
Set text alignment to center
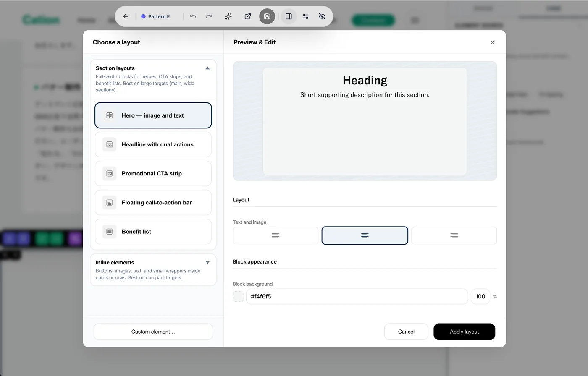pos(365,235)
